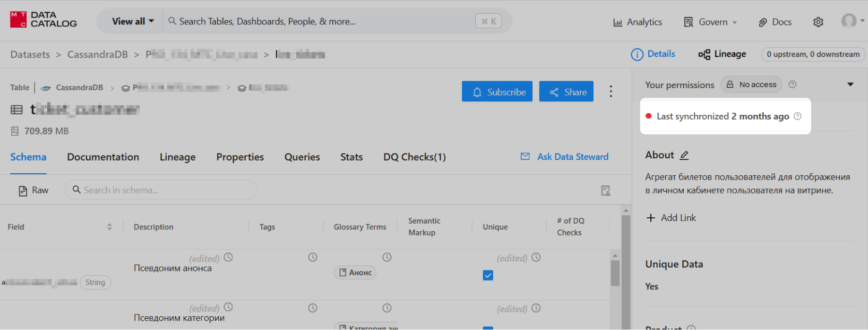Click schema settings icon right of search
Screen dimensions: 868x330
[605, 191]
